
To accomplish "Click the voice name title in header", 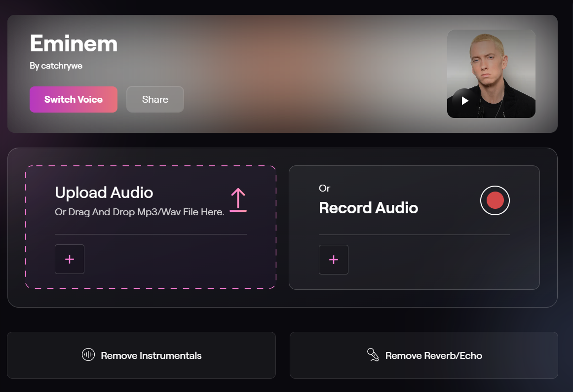I will pos(74,43).
